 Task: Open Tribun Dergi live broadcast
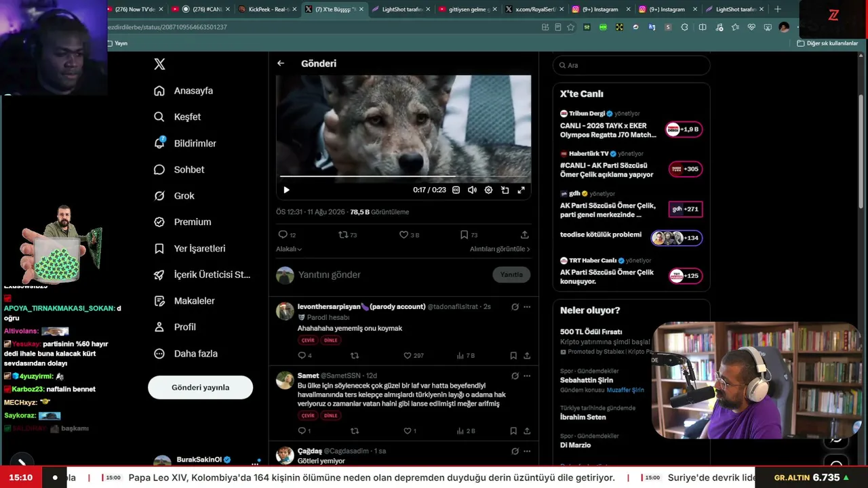pos(631,125)
